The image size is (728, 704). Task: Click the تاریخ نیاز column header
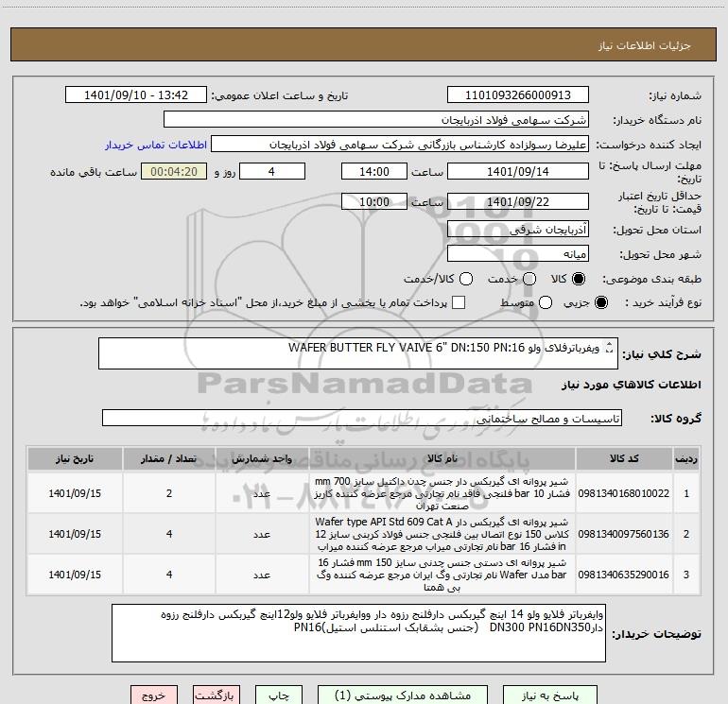click(x=75, y=459)
